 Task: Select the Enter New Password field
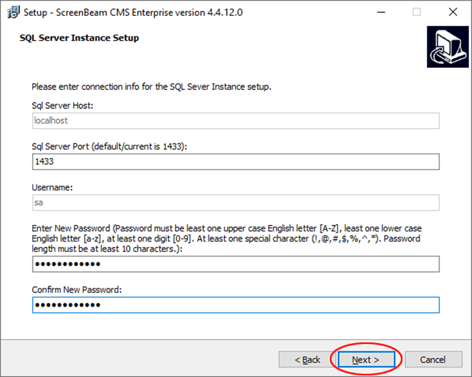point(236,264)
